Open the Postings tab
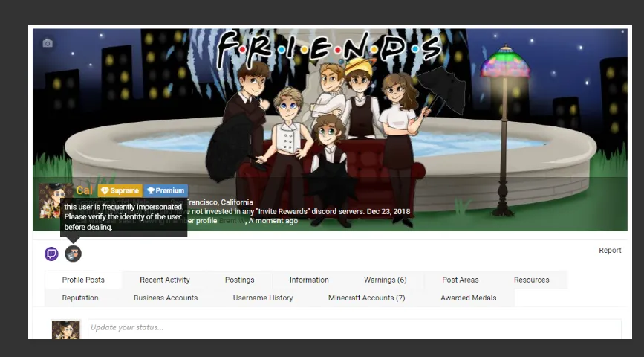This screenshot has width=644, height=357. (239, 280)
